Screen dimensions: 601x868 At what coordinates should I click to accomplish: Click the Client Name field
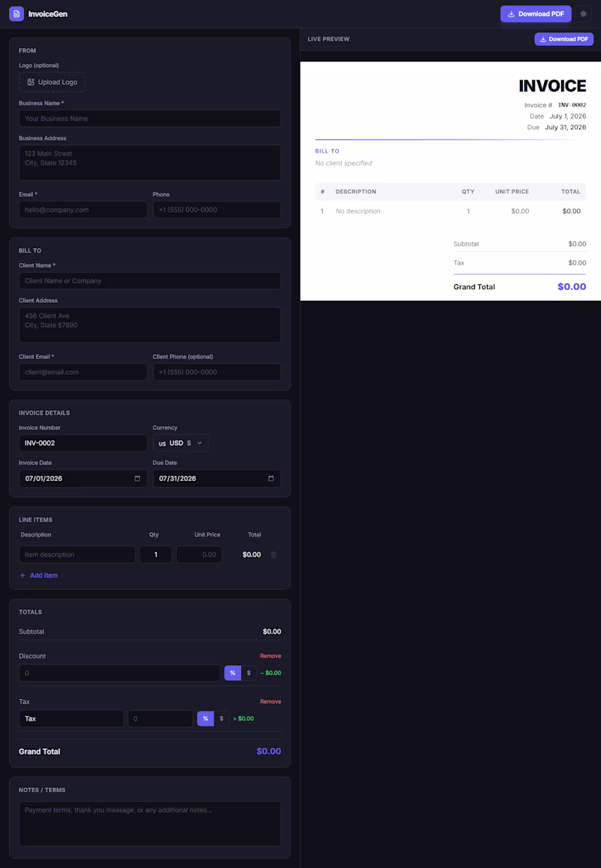point(149,280)
